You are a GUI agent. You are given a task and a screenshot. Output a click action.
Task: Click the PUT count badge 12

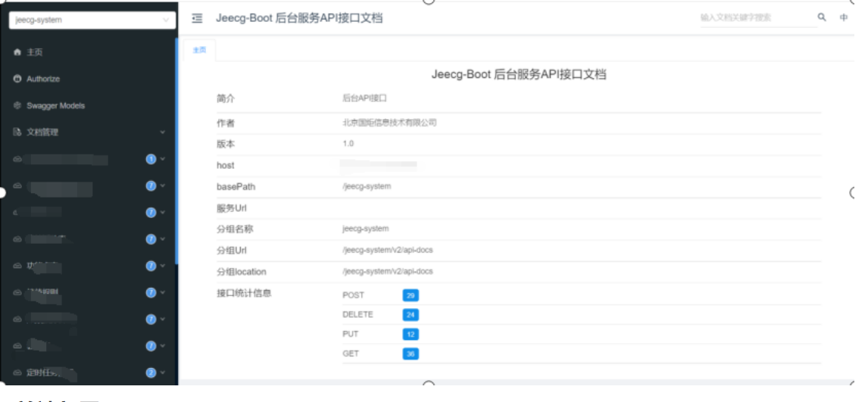click(x=411, y=334)
